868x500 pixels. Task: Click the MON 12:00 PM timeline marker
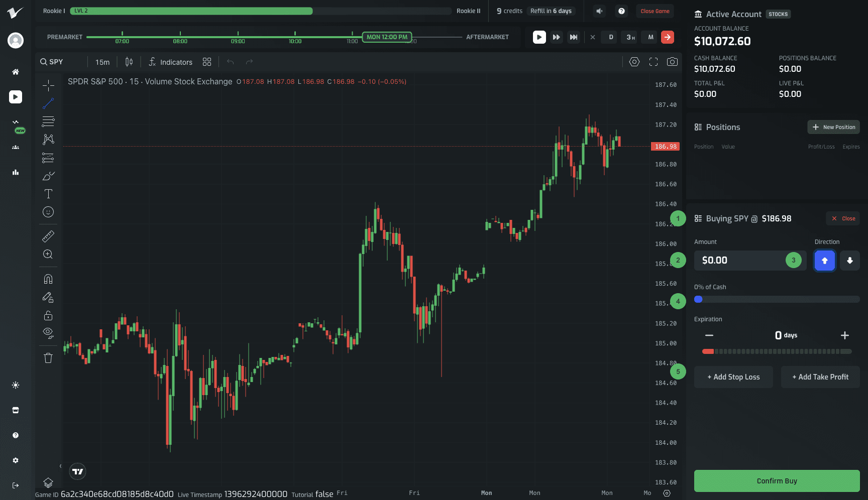(x=387, y=37)
